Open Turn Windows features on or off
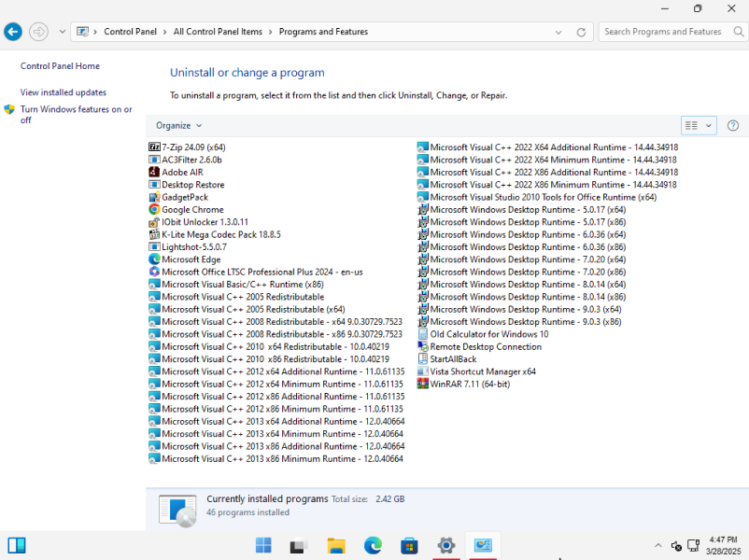749x560 pixels. [x=76, y=115]
